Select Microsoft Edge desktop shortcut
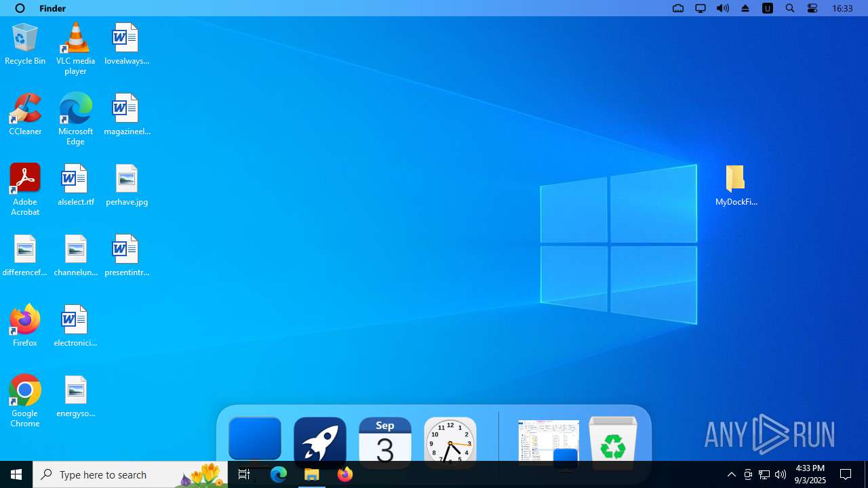868x488 pixels. (x=75, y=119)
